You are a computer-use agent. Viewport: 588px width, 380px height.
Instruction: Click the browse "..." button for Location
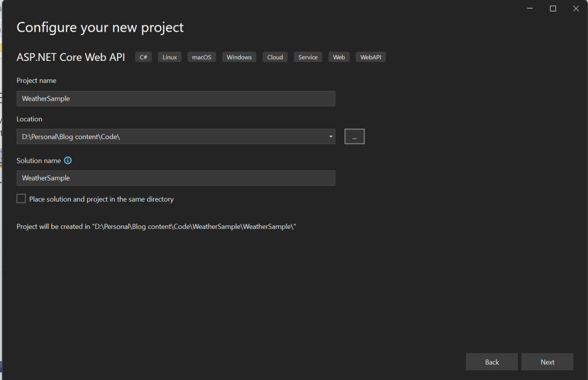pyautogui.click(x=354, y=137)
